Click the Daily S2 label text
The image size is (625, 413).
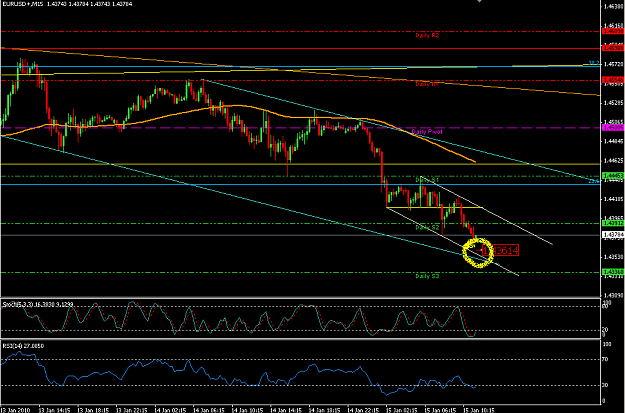click(x=427, y=227)
